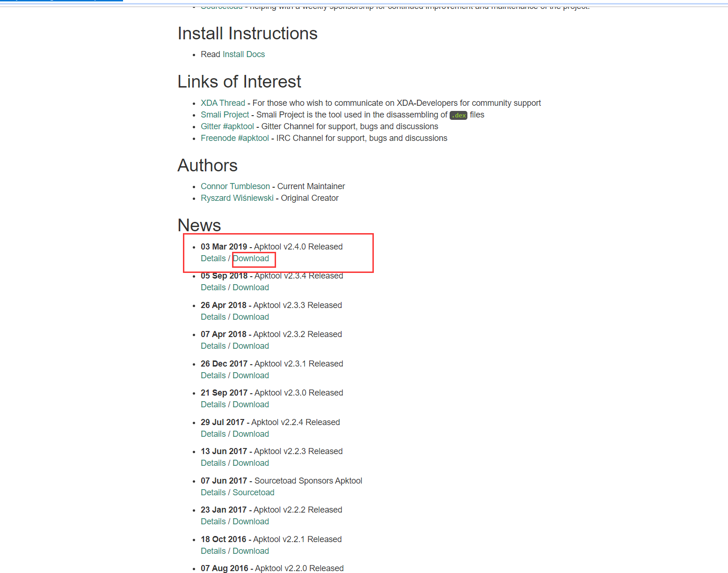Select the text '23 Jan 2017'
The image size is (728, 573).
(224, 510)
